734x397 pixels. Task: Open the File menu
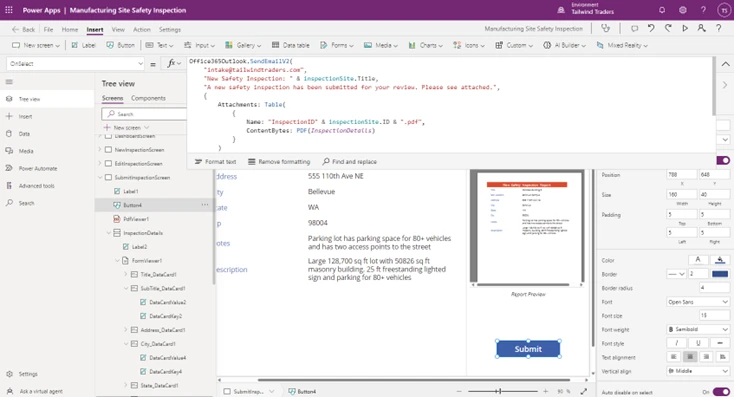pyautogui.click(x=48, y=29)
